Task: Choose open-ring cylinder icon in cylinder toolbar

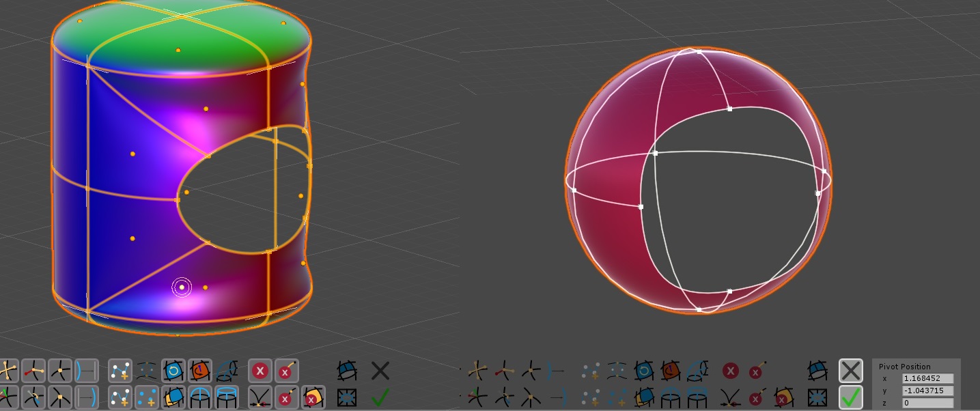Action: [x=226, y=397]
